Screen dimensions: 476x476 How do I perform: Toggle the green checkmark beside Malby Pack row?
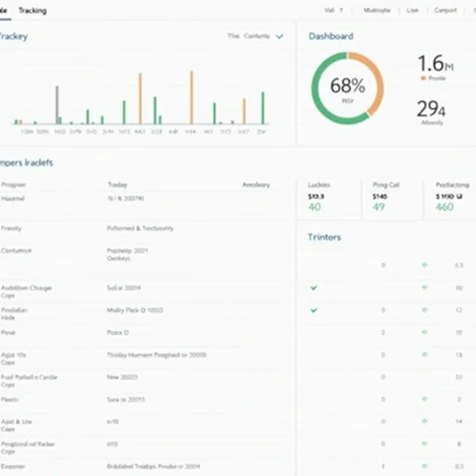coord(313,311)
